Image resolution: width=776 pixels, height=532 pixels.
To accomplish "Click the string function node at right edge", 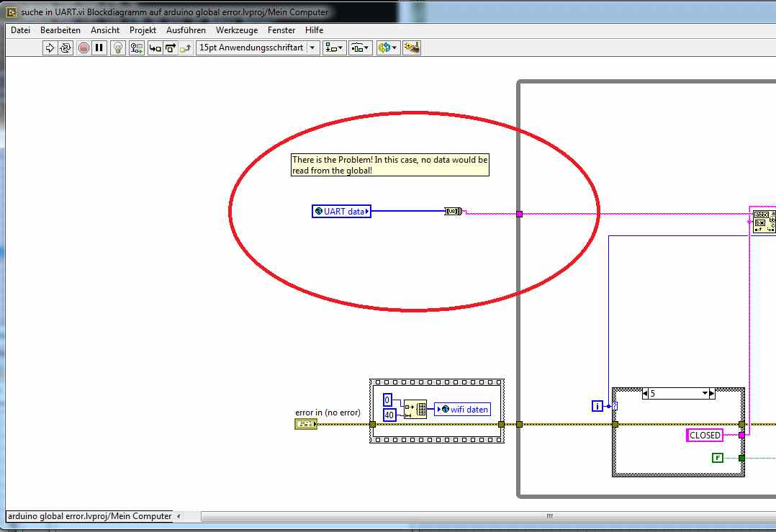I will coord(764,222).
